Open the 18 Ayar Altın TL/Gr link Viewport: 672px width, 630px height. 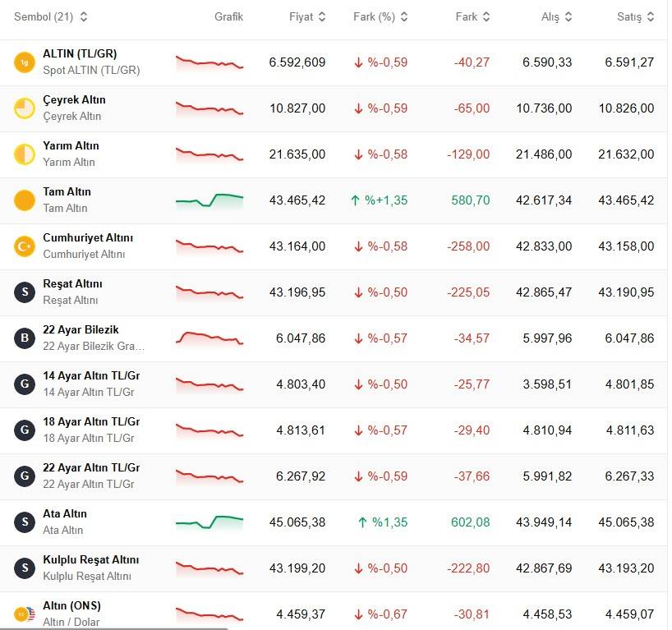[x=91, y=421]
